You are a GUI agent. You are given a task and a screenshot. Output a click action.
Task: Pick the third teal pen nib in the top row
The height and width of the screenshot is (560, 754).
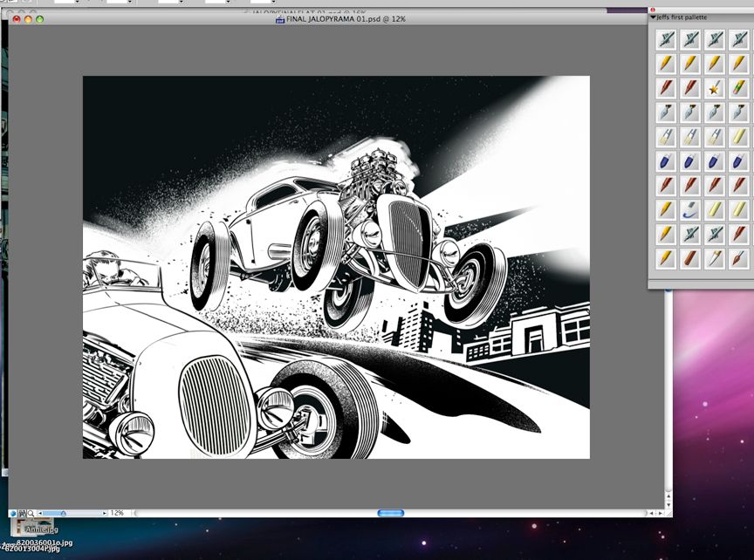pos(715,39)
